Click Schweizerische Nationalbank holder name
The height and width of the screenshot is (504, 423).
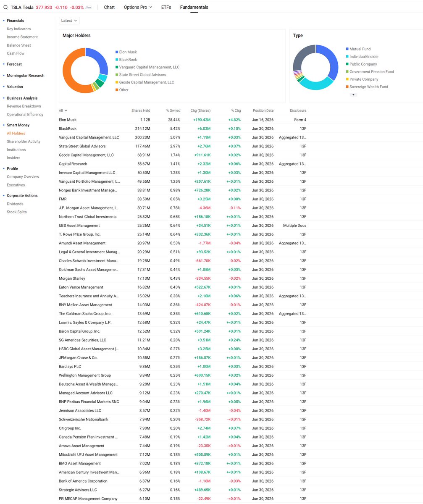[x=83, y=419]
